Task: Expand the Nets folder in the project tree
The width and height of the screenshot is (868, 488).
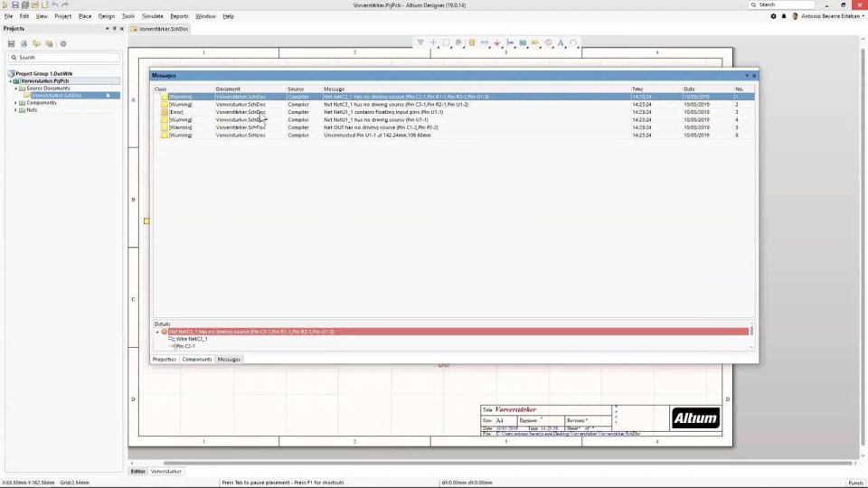Action: [15, 110]
